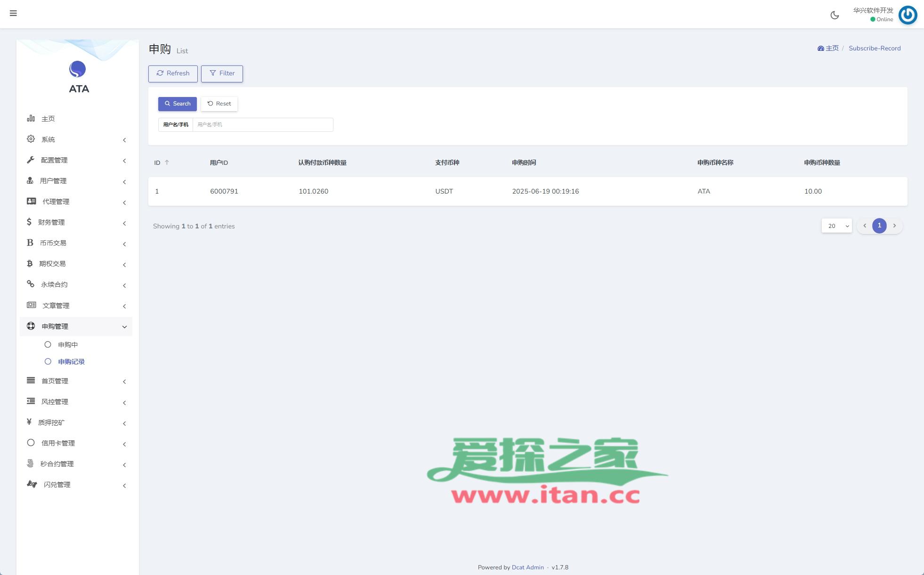Click user ID 6000791 cell
This screenshot has height=575, width=924.
click(x=224, y=191)
